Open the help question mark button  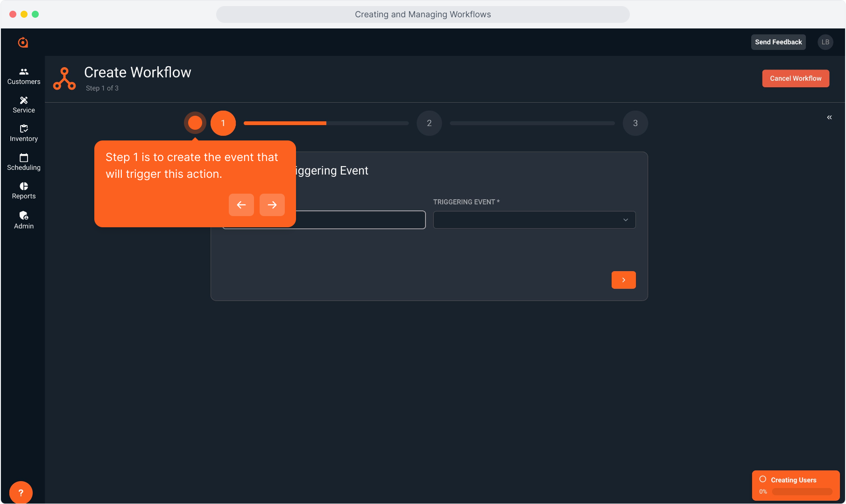[x=21, y=492]
